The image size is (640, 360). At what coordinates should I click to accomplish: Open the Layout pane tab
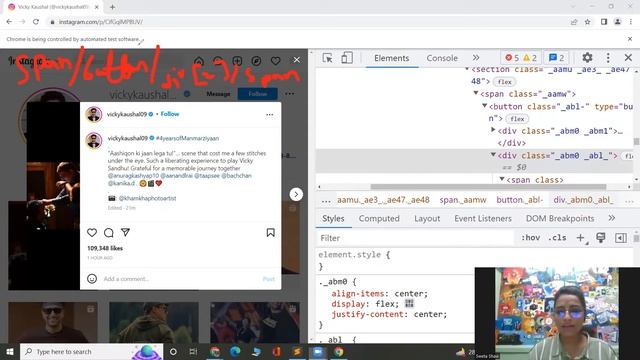427,218
